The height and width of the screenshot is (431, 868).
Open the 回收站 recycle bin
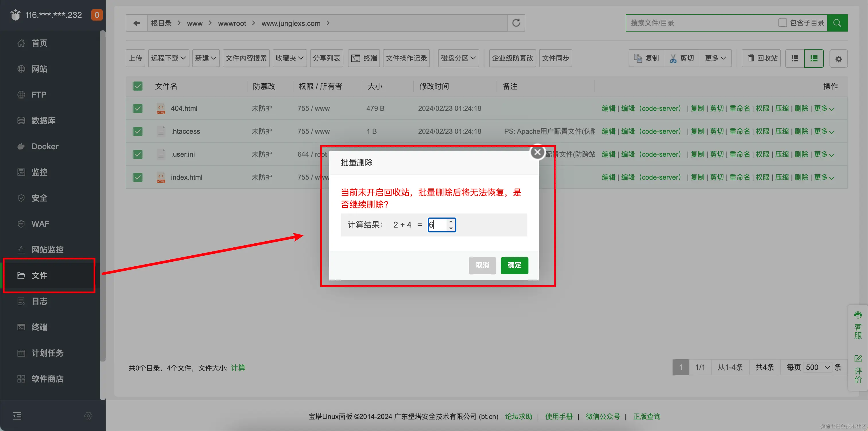[x=761, y=58]
